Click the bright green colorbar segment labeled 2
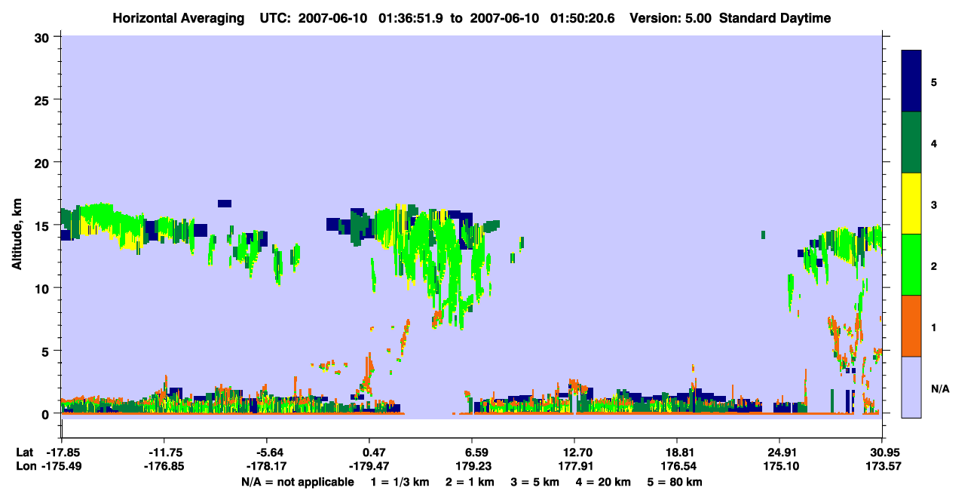Viewport: 980px width, 503px height. [x=911, y=265]
